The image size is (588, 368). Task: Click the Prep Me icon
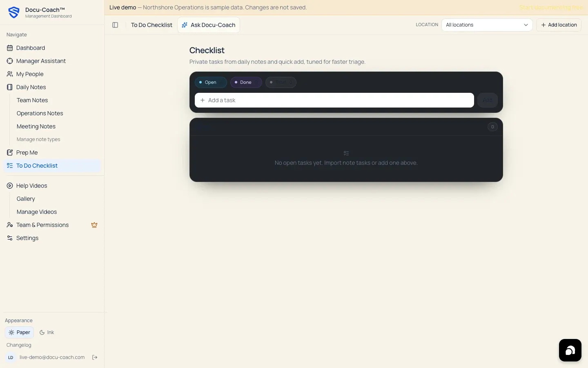(x=10, y=153)
